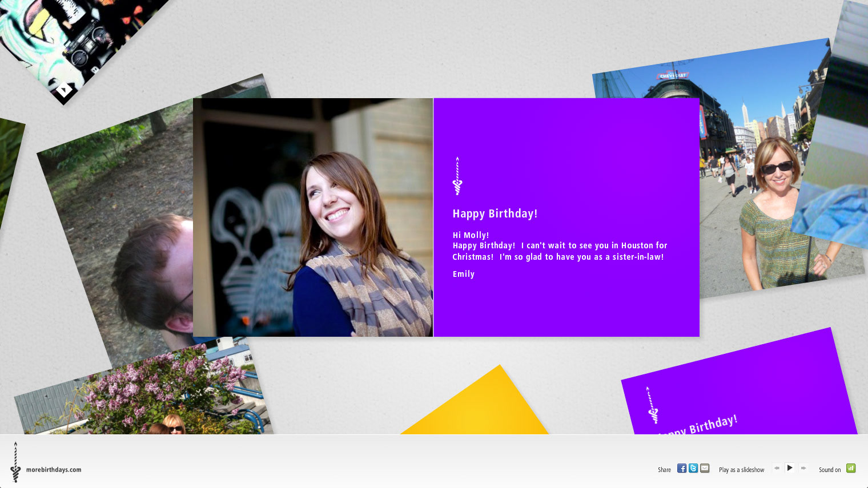The height and width of the screenshot is (488, 868).
Task: Open the lilac flowers photo card
Action: [x=143, y=388]
